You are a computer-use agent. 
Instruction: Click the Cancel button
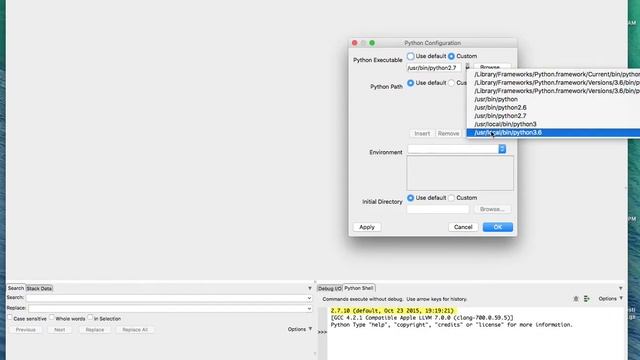pyautogui.click(x=463, y=227)
